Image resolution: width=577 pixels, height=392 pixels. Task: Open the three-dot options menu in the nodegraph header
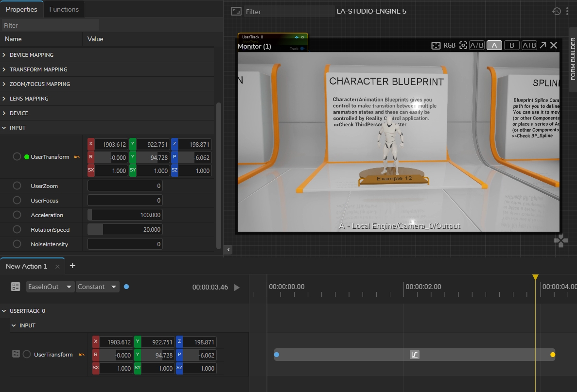click(x=567, y=11)
